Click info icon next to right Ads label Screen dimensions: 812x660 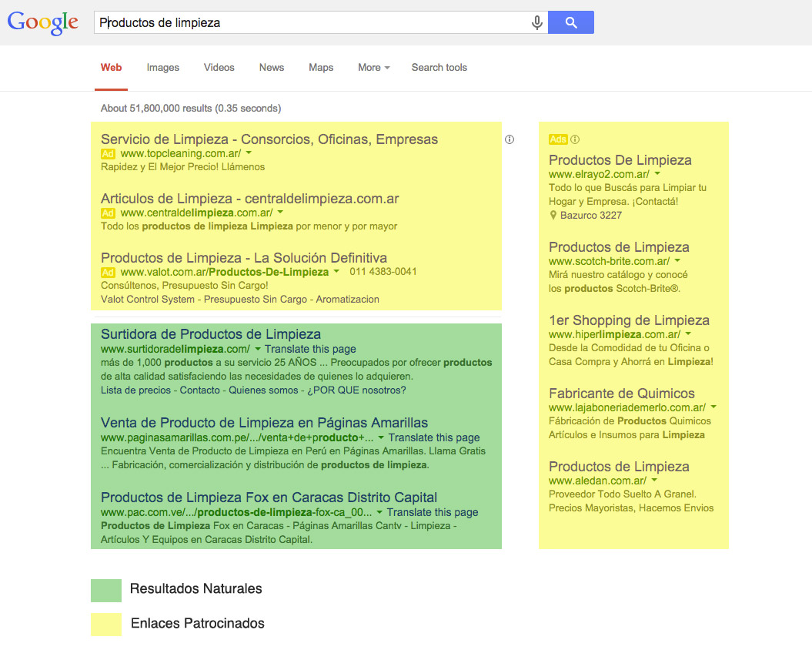click(x=575, y=139)
